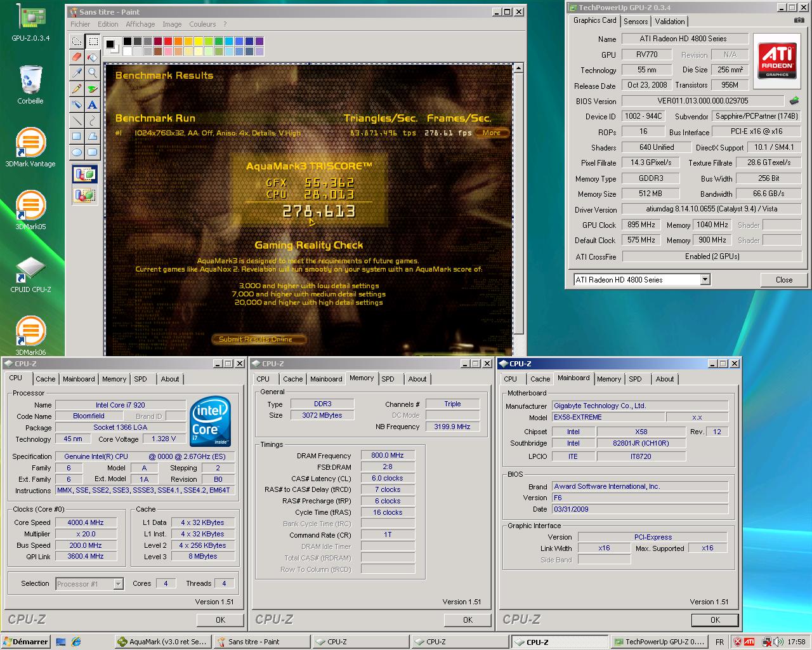812x650 pixels.
Task: Pick the red color swatch in Paint palette
Action: click(168, 41)
